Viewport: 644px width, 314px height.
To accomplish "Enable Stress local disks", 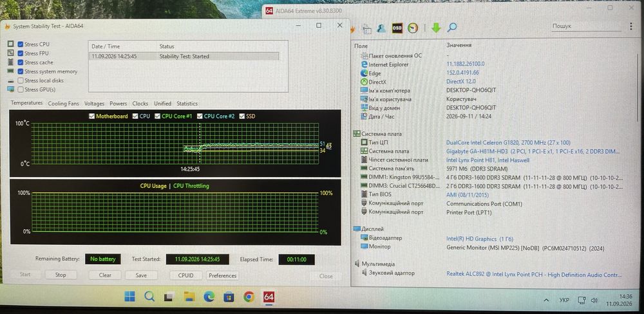I will (21, 80).
